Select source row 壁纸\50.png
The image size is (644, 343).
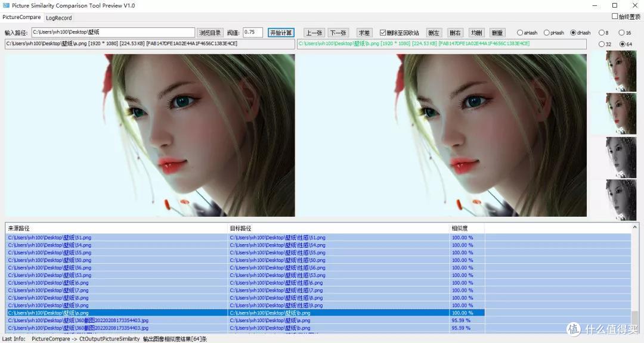click(117, 260)
